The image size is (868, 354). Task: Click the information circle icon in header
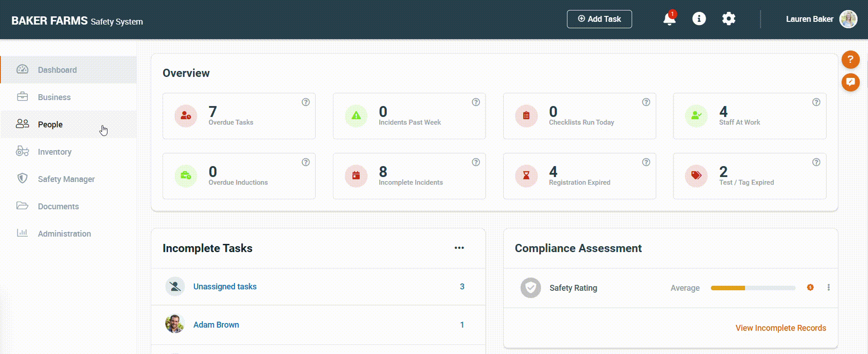[x=699, y=19]
